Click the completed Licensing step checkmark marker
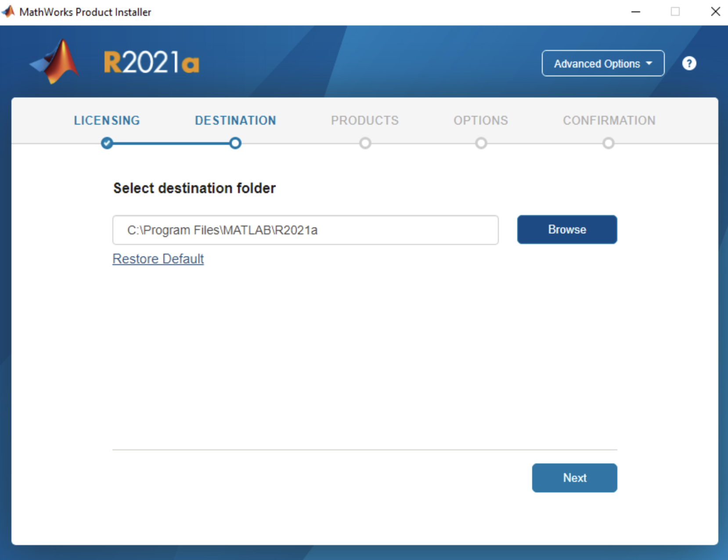Screen dimensions: 728x560 tap(107, 143)
